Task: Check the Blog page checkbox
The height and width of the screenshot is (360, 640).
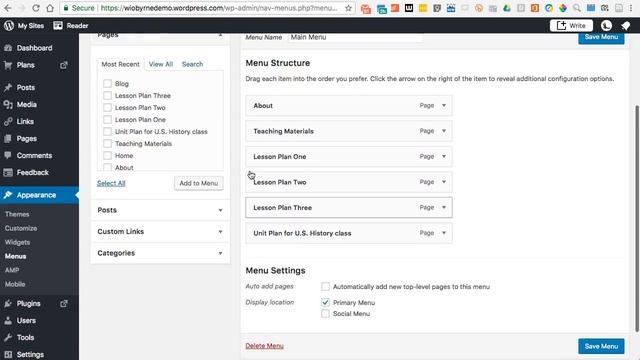Action: click(107, 83)
